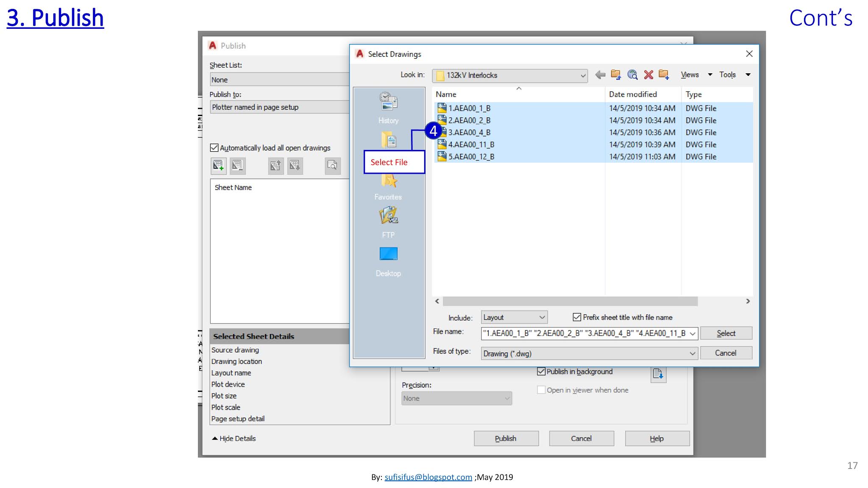Click the Add Sheets icon in Publish dialog
The height and width of the screenshot is (488, 868).
pyautogui.click(x=218, y=165)
